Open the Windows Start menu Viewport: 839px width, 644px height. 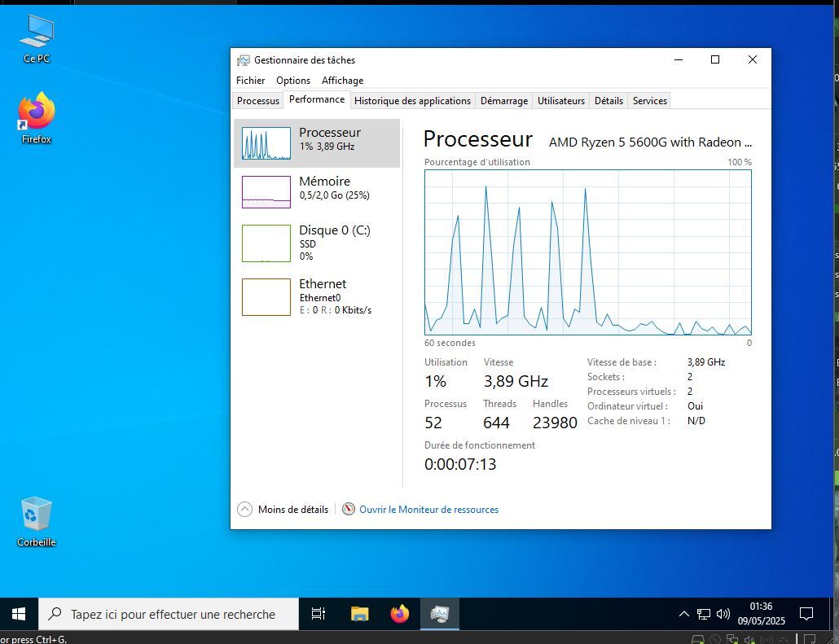19,614
